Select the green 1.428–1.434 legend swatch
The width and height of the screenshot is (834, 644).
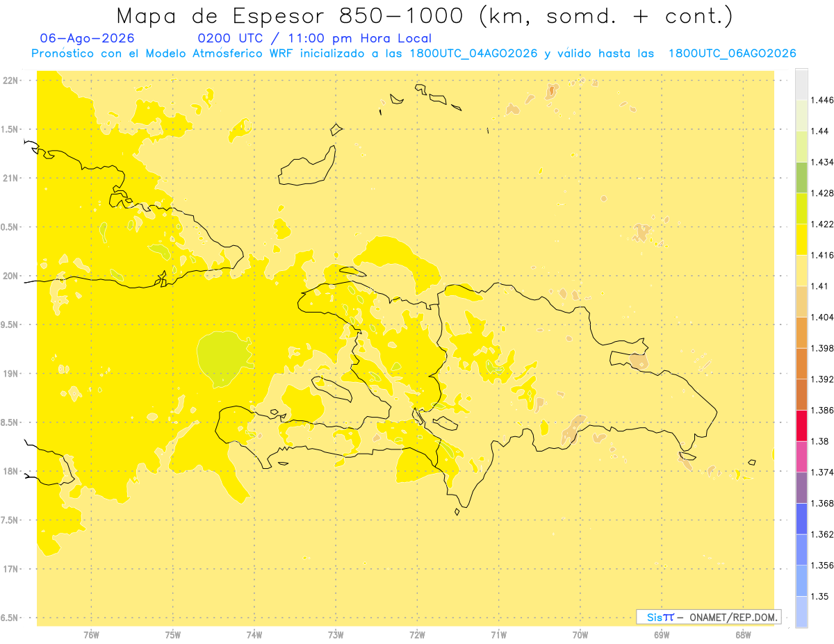(801, 177)
